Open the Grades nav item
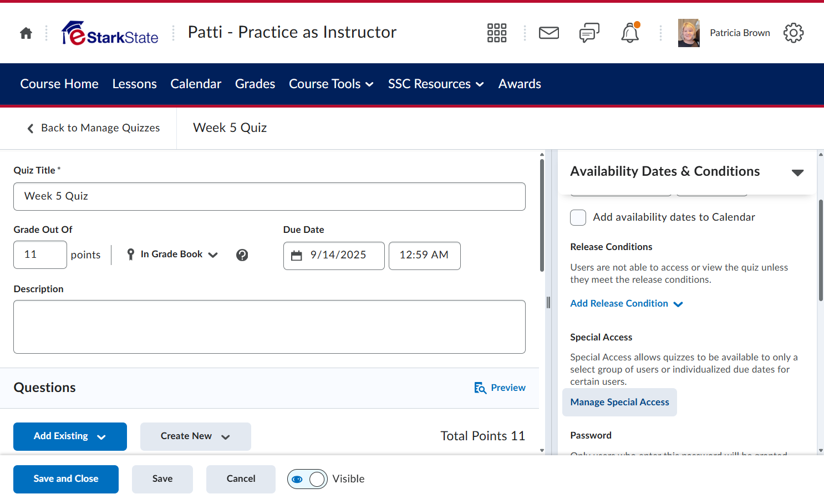The width and height of the screenshot is (824, 504). point(255,84)
